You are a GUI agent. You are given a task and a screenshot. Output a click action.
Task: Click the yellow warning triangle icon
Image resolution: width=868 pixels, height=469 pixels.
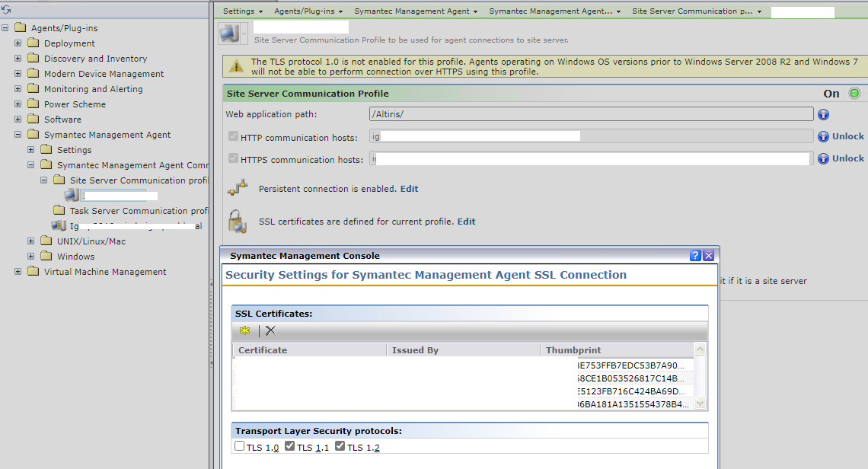point(236,66)
